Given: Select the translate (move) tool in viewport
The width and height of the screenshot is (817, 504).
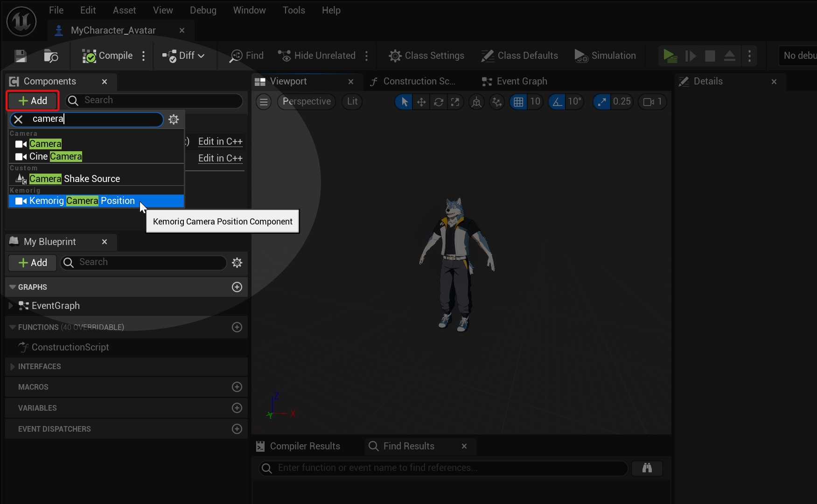Looking at the screenshot, I should (x=421, y=102).
